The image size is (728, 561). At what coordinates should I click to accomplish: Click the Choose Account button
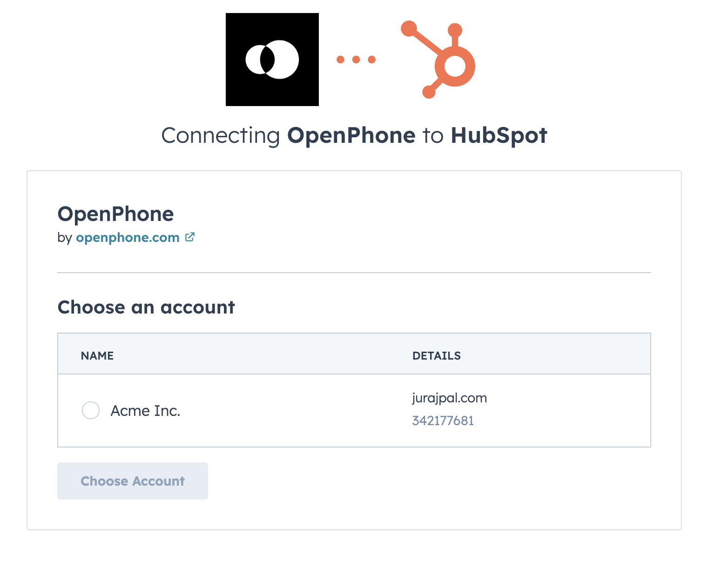133,481
